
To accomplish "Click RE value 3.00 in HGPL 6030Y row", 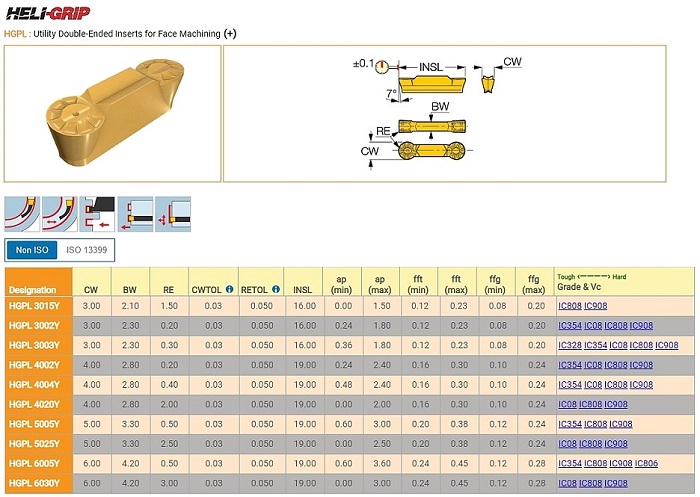I will click(169, 483).
